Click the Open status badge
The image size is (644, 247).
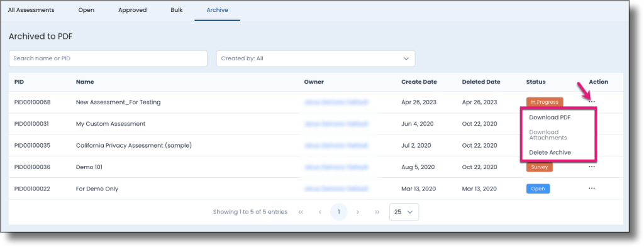(538, 189)
